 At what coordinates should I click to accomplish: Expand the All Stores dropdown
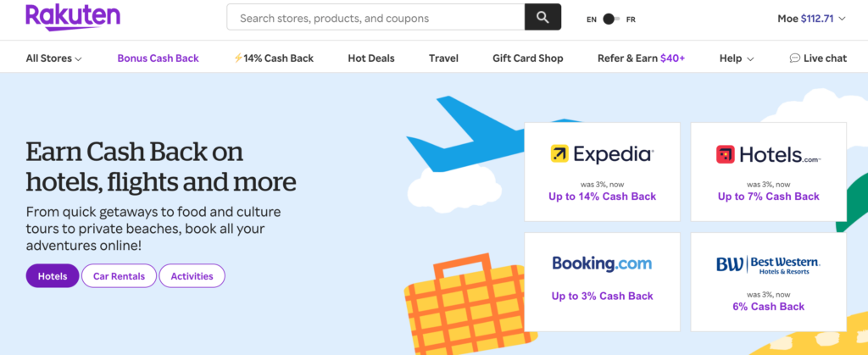pos(53,58)
